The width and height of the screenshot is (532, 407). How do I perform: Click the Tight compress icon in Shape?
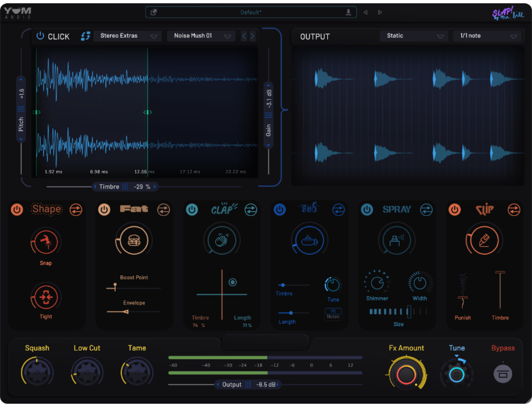click(46, 297)
